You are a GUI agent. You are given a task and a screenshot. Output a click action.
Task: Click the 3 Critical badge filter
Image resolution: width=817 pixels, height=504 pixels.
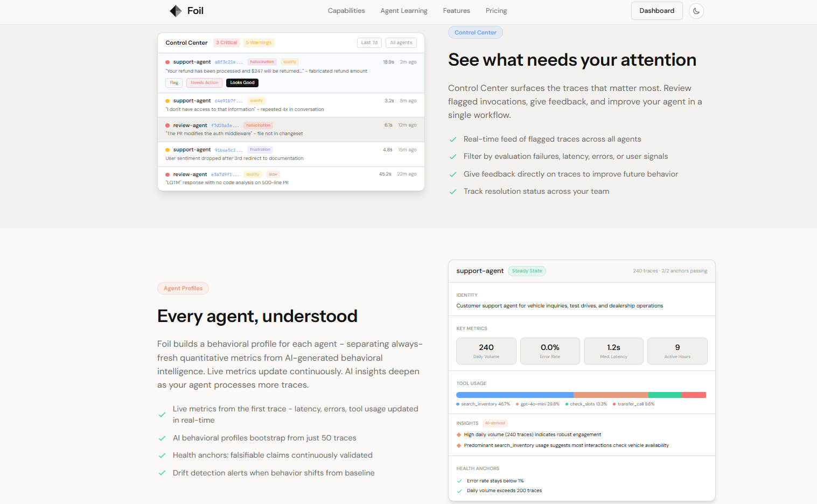[x=227, y=43]
